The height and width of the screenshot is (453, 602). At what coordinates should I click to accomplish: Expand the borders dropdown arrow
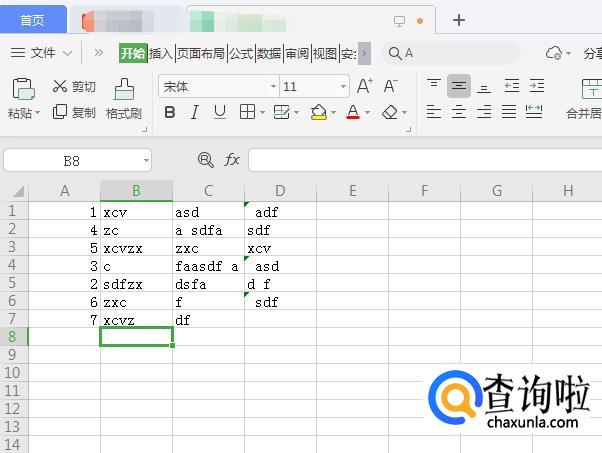coord(262,112)
